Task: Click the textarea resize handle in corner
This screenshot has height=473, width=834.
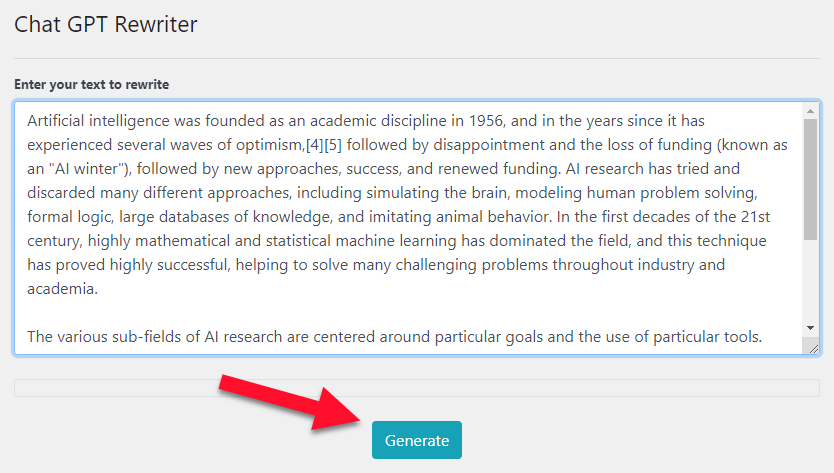Action: tap(812, 347)
